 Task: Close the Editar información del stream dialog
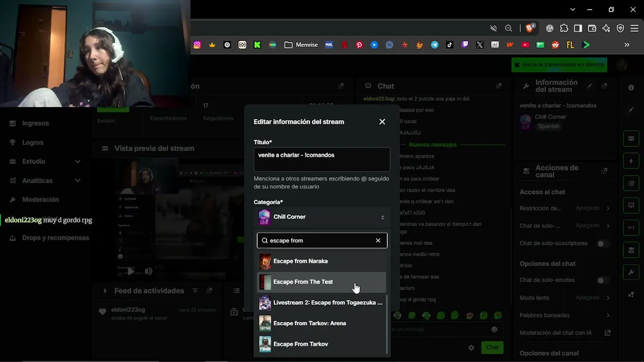(x=382, y=122)
